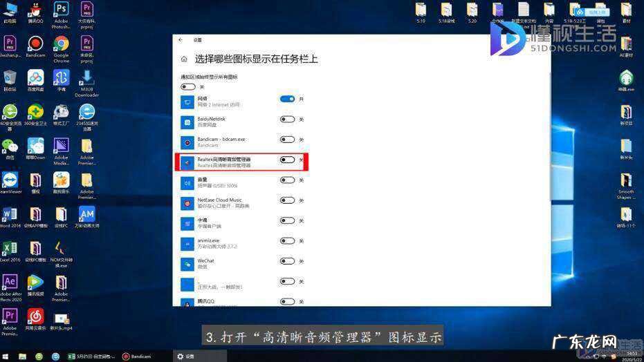Viewport: 644px width, 362px height.
Task: Open the Windows Start menu
Action: (6, 356)
